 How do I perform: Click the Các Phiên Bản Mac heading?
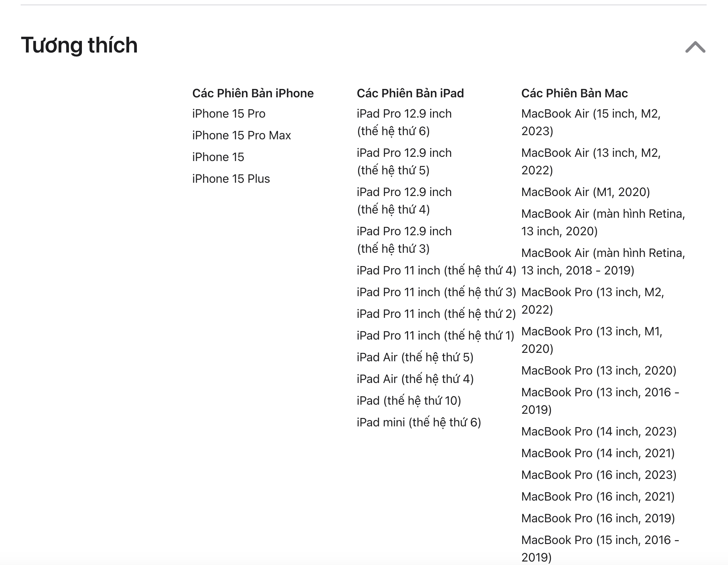(574, 93)
